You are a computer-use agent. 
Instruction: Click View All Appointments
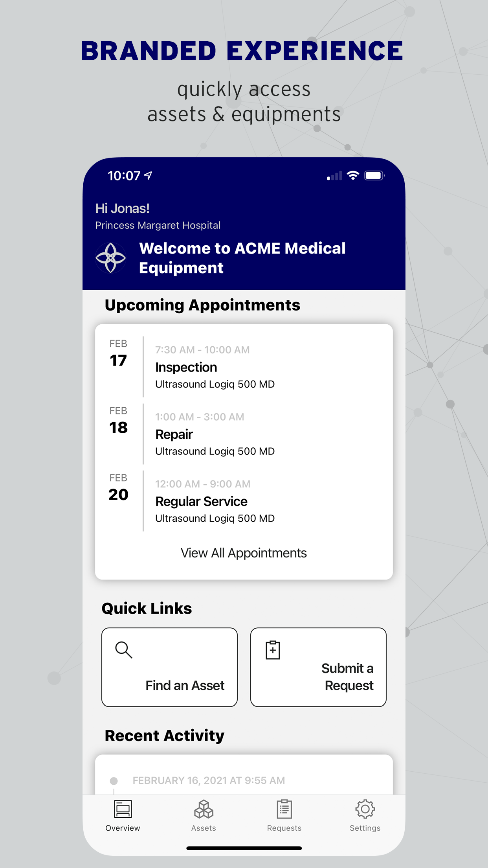pyautogui.click(x=244, y=553)
